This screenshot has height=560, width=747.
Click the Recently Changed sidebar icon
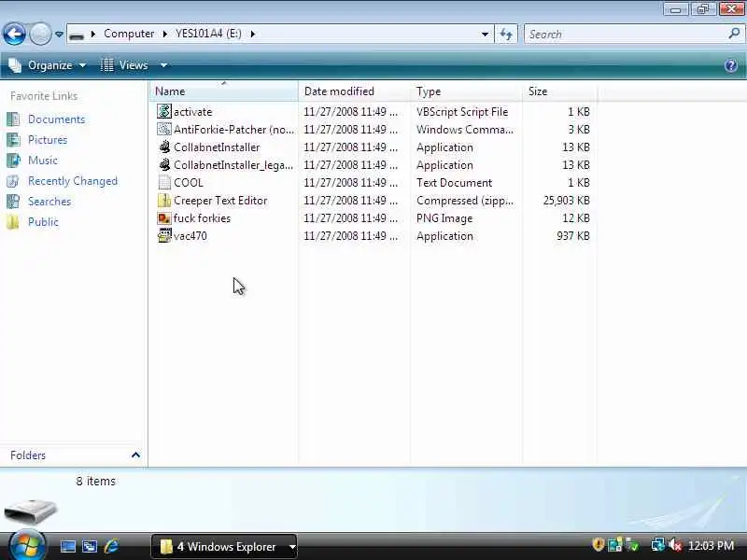13,181
